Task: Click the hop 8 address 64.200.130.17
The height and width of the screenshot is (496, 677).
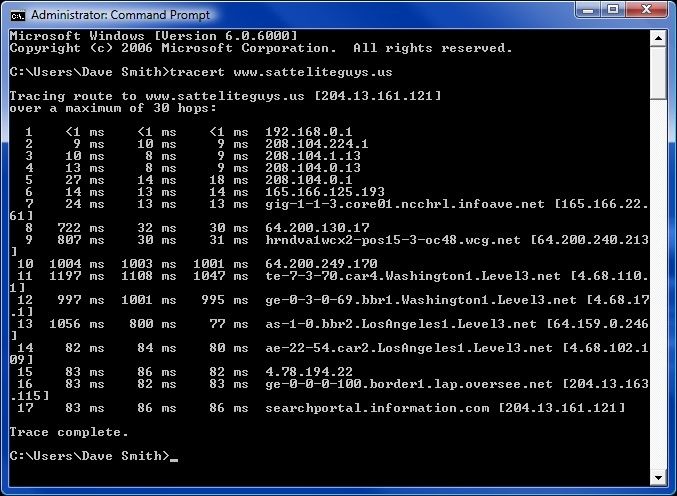Action: pos(317,227)
